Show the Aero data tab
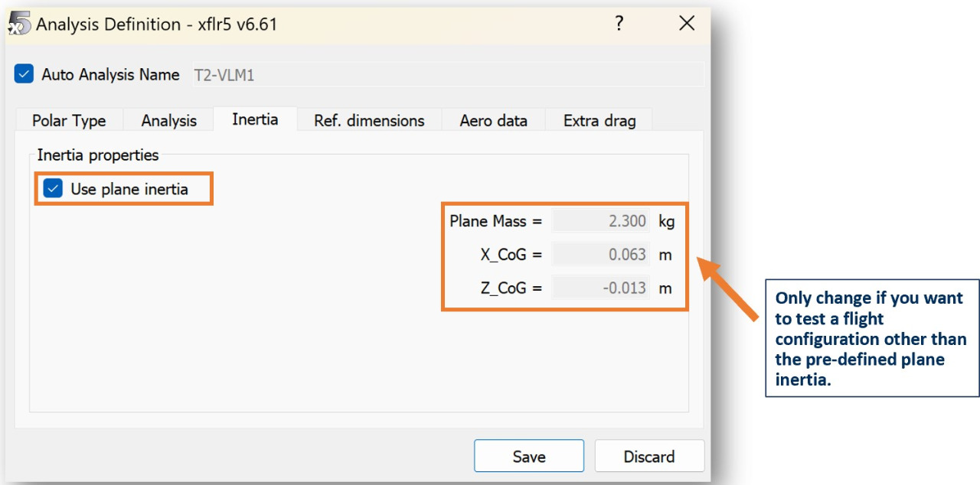 pyautogui.click(x=493, y=121)
